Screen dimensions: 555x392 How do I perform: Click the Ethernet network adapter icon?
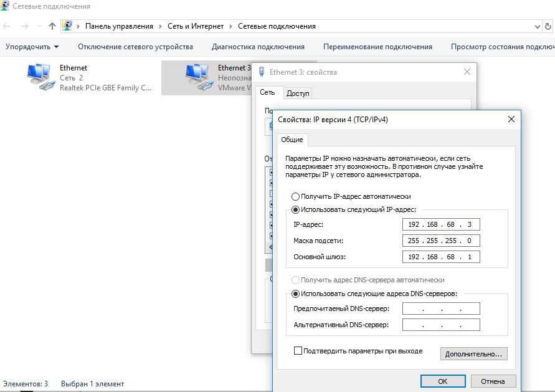[x=40, y=77]
